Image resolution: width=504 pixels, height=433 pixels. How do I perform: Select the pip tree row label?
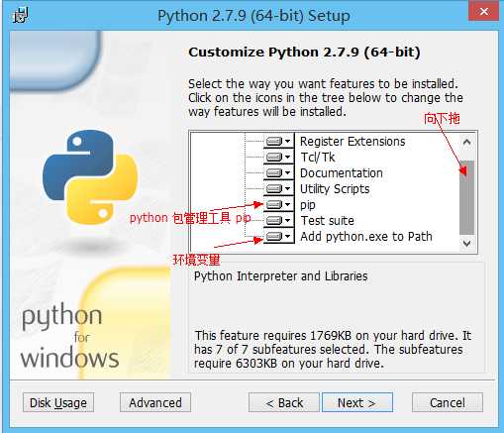[x=308, y=205]
